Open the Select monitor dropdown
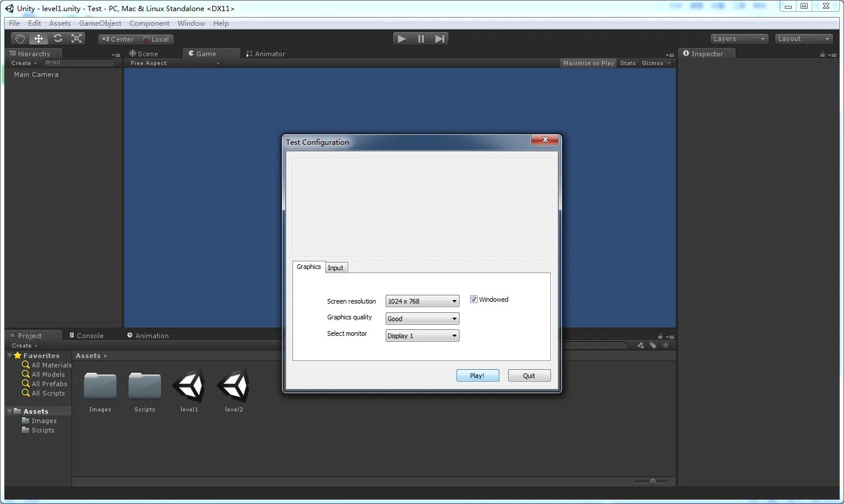 coord(422,336)
